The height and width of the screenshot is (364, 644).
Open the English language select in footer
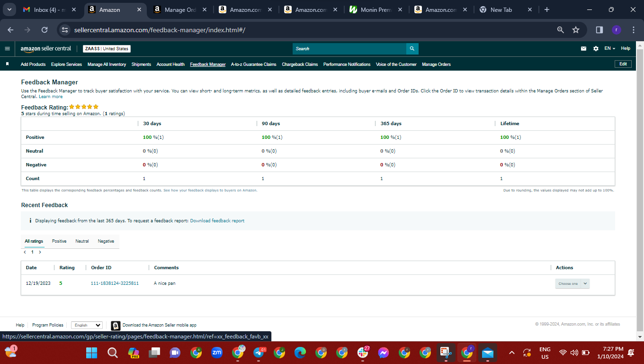coord(87,325)
